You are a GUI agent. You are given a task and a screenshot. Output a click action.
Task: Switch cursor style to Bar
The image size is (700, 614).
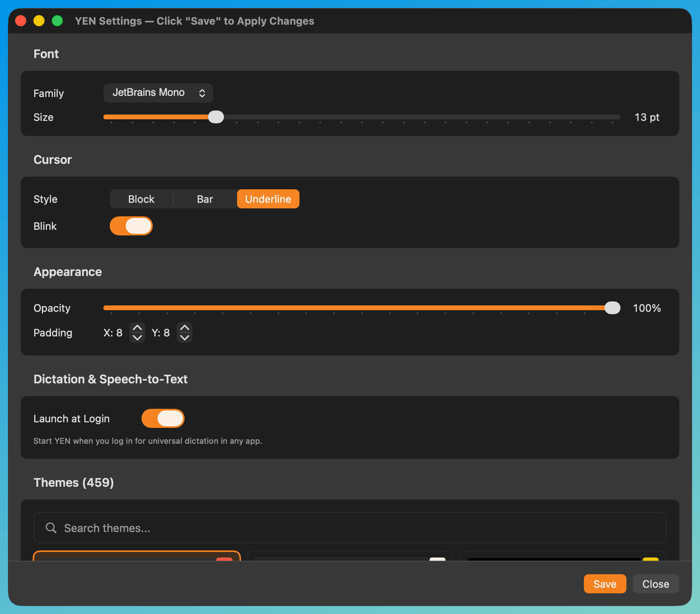pos(205,199)
